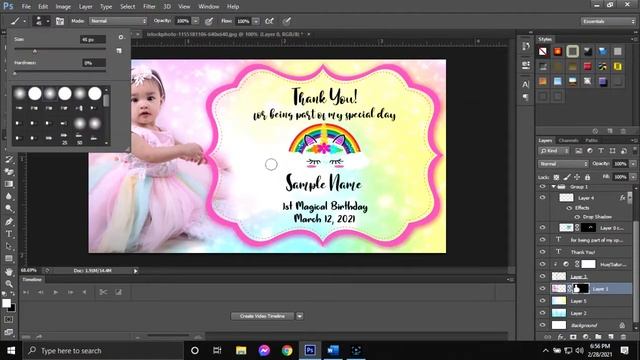640x360 pixels.
Task: Create new fill or adjustment layer icon
Action: click(x=586, y=337)
